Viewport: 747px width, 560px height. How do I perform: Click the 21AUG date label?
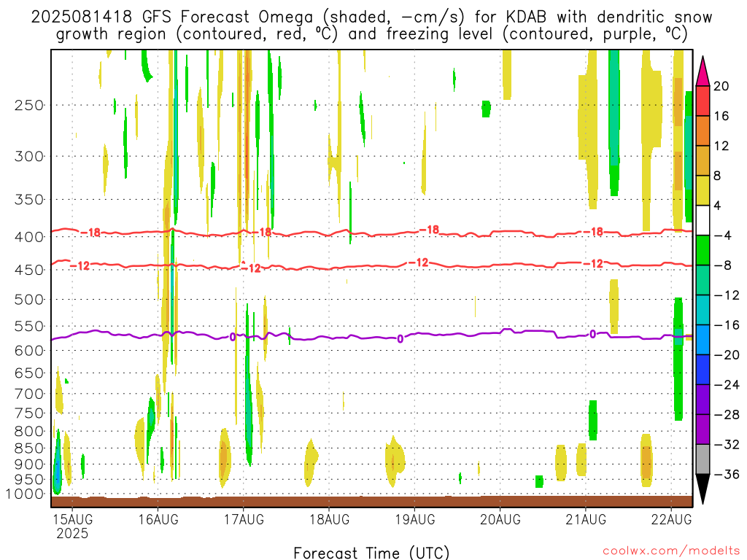(586, 518)
